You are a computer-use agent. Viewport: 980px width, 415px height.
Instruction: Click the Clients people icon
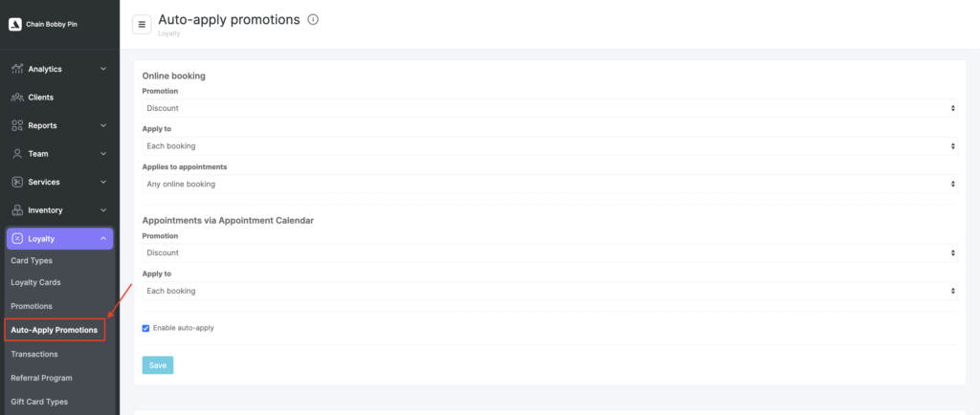pos(17,98)
